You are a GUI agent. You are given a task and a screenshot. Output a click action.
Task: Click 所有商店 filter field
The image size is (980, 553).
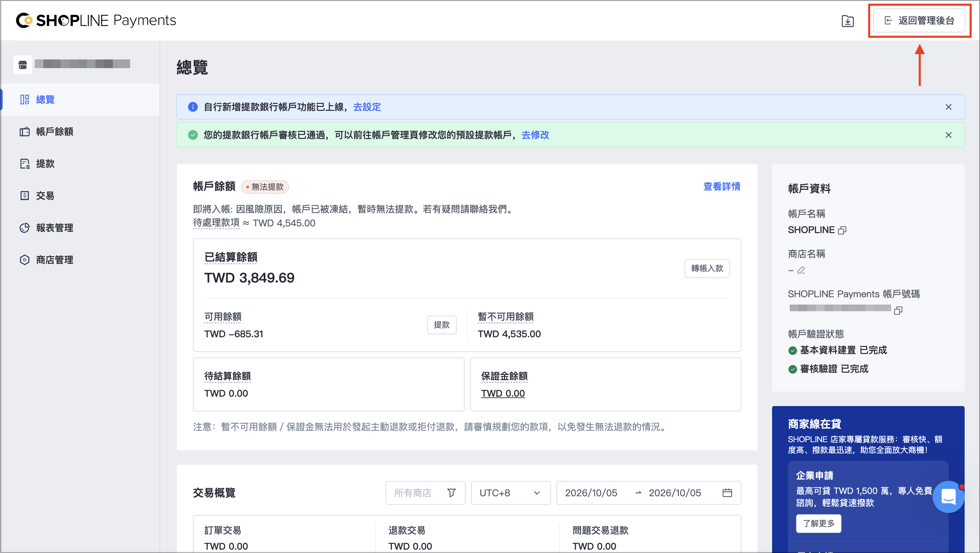(425, 493)
